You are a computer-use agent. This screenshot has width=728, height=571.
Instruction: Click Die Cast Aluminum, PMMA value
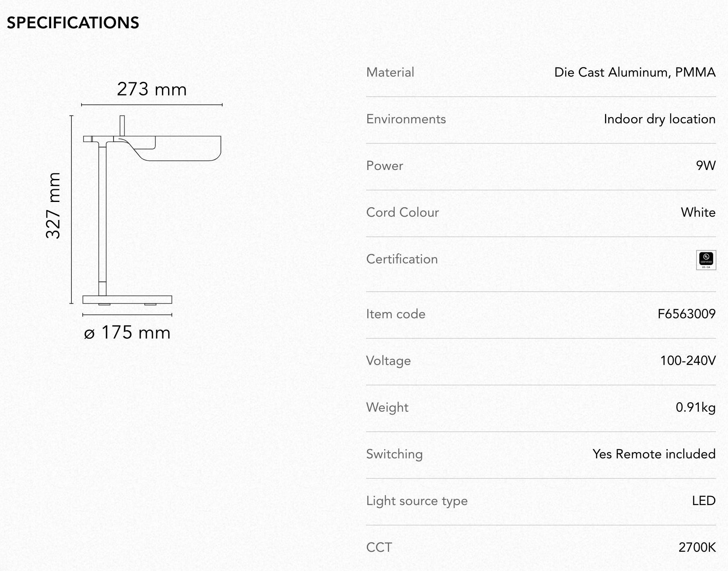(x=635, y=72)
